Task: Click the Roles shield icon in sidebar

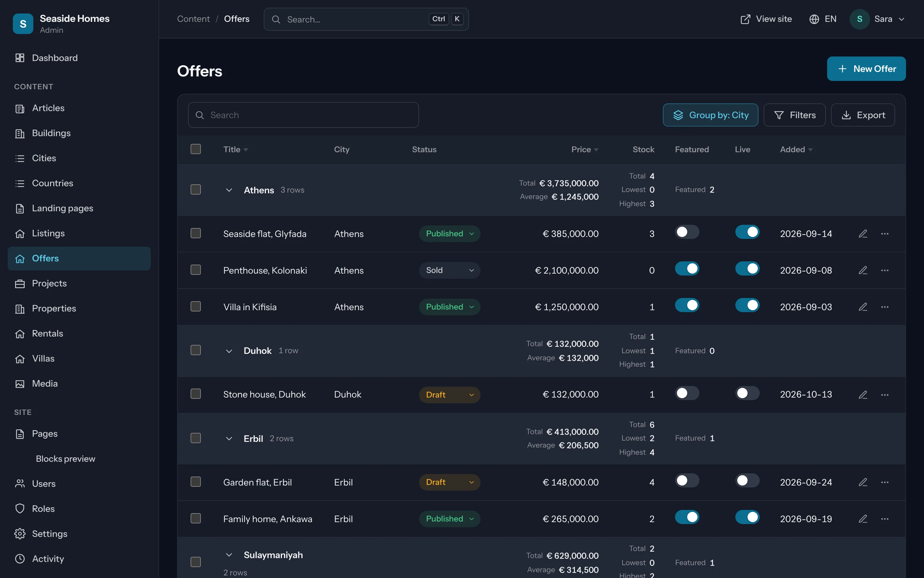Action: point(20,509)
